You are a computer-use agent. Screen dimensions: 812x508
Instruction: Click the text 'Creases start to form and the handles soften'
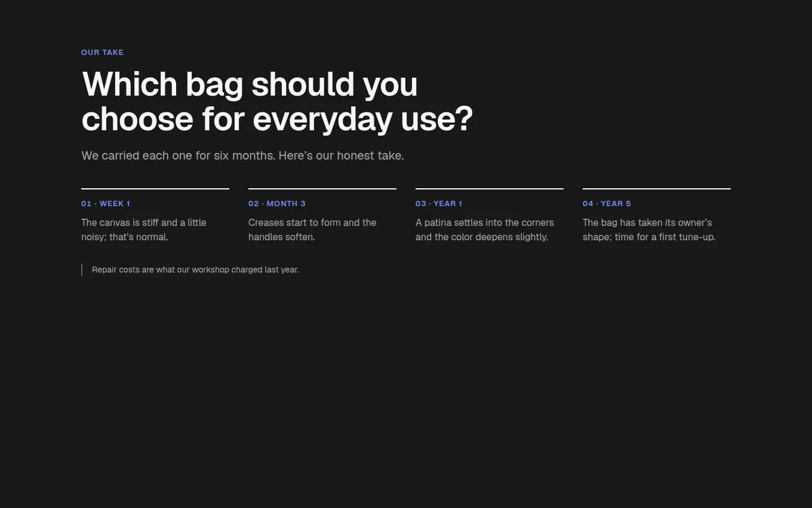[312, 229]
